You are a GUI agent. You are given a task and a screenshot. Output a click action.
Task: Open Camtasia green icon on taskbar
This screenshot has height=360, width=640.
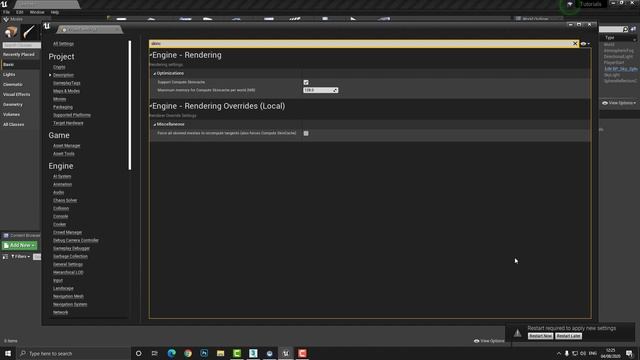(237, 353)
